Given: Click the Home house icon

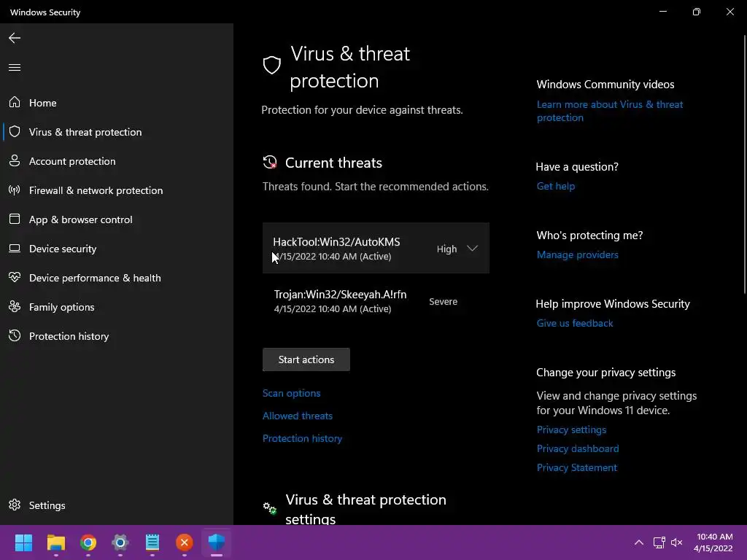Looking at the screenshot, I should 15,102.
